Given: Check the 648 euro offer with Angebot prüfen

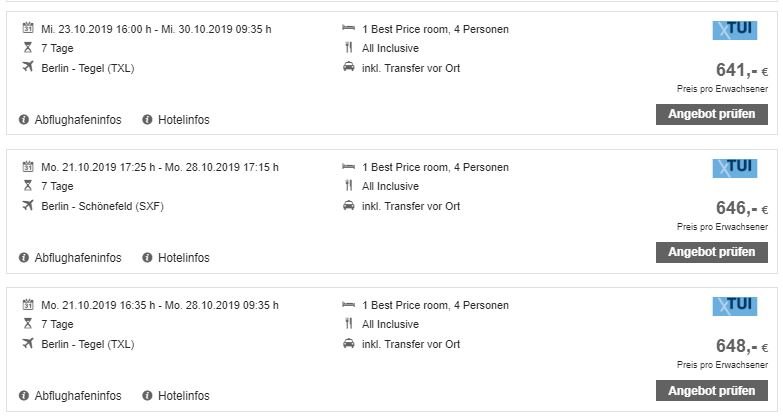Looking at the screenshot, I should [712, 391].
